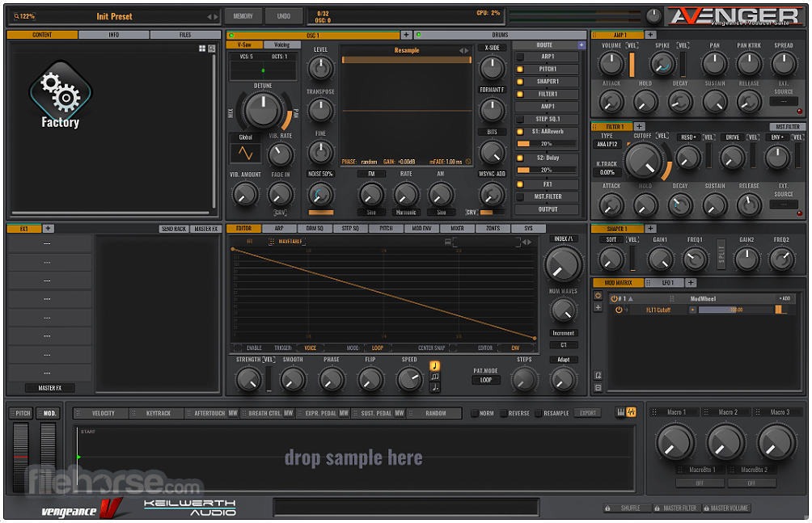Open the MIXER tab
The height and width of the screenshot is (523, 812).
tap(457, 229)
